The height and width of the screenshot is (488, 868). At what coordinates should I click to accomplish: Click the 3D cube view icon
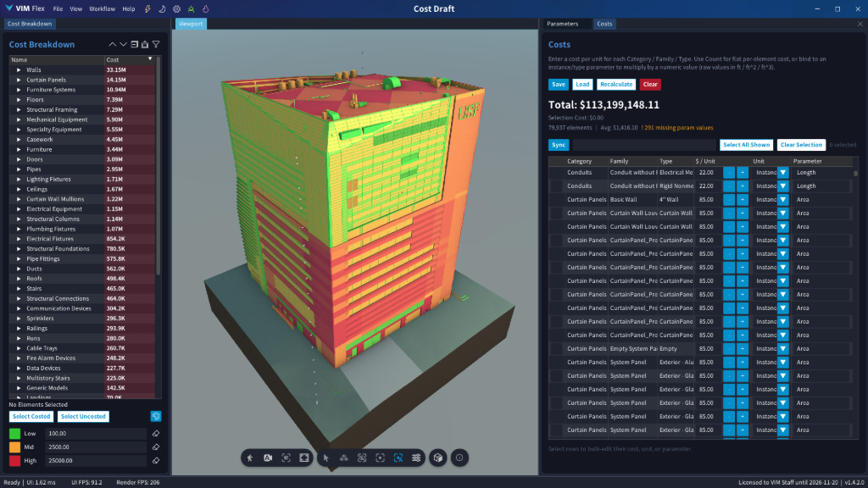point(438,457)
